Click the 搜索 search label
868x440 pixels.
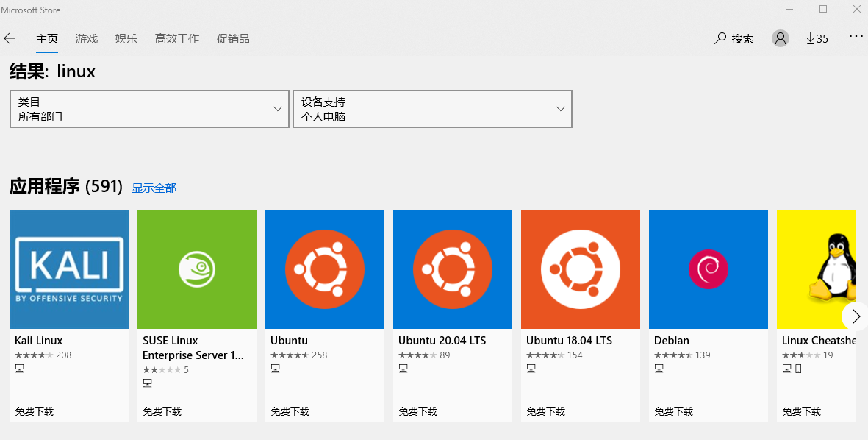coord(743,38)
